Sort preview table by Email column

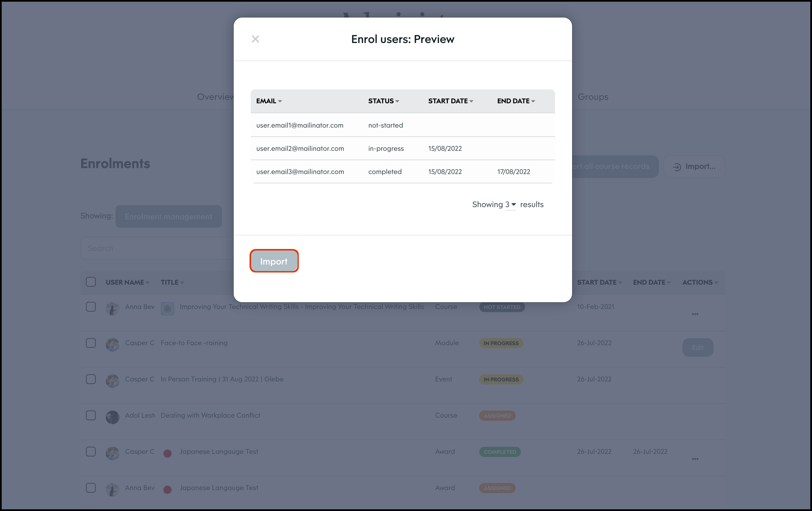269,101
